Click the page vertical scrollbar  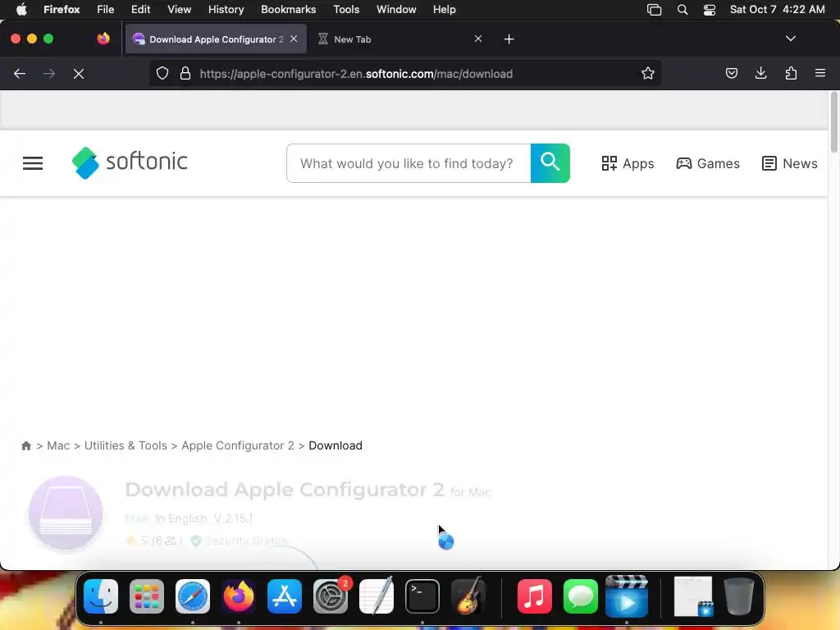coord(833,122)
